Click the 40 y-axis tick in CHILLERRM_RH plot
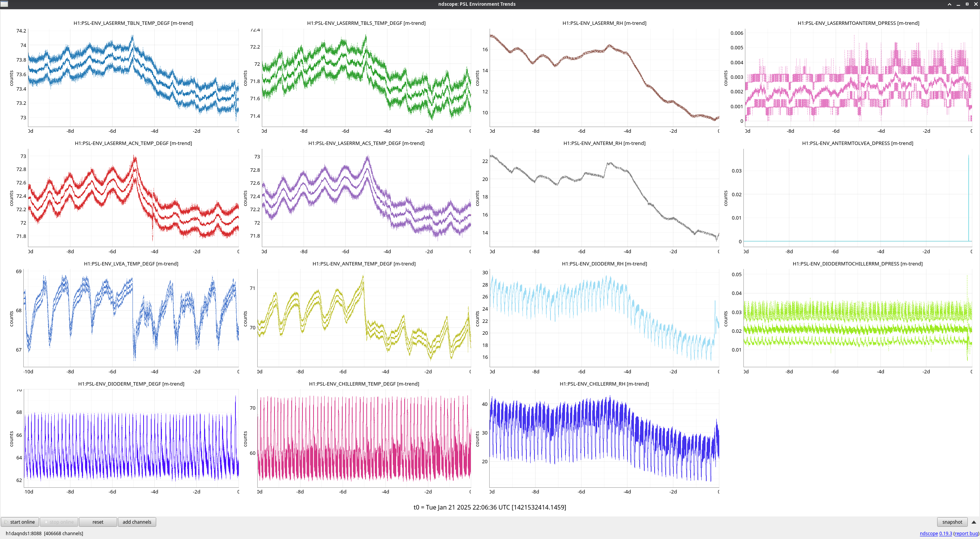The height and width of the screenshot is (539, 980). point(485,404)
